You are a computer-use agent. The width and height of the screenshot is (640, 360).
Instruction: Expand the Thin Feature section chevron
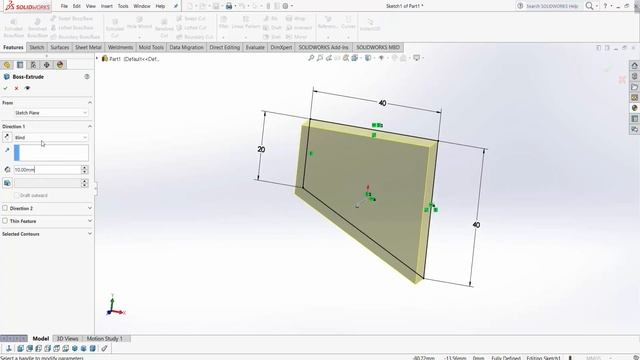pyautogui.click(x=90, y=221)
